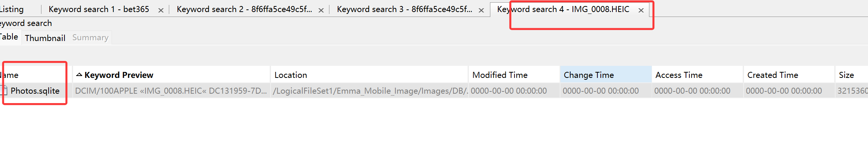Click the Photos.sqlite file icon
The height and width of the screenshot is (149, 868).
(x=4, y=90)
